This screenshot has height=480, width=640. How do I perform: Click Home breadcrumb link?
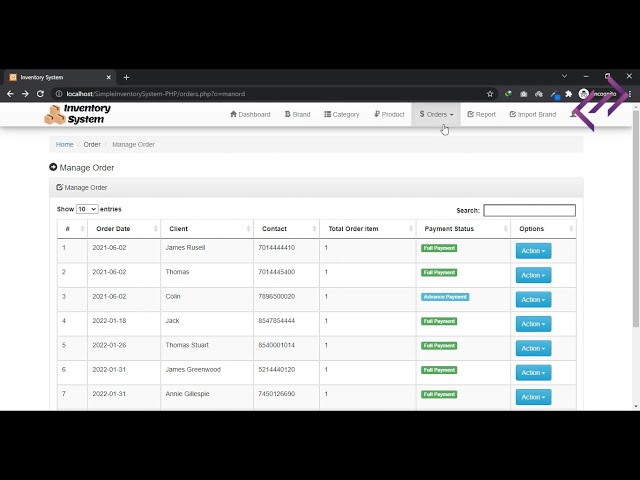coord(64,144)
